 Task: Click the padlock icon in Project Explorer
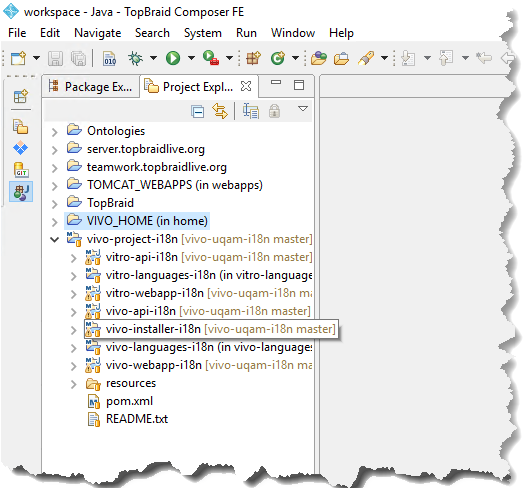(274, 111)
